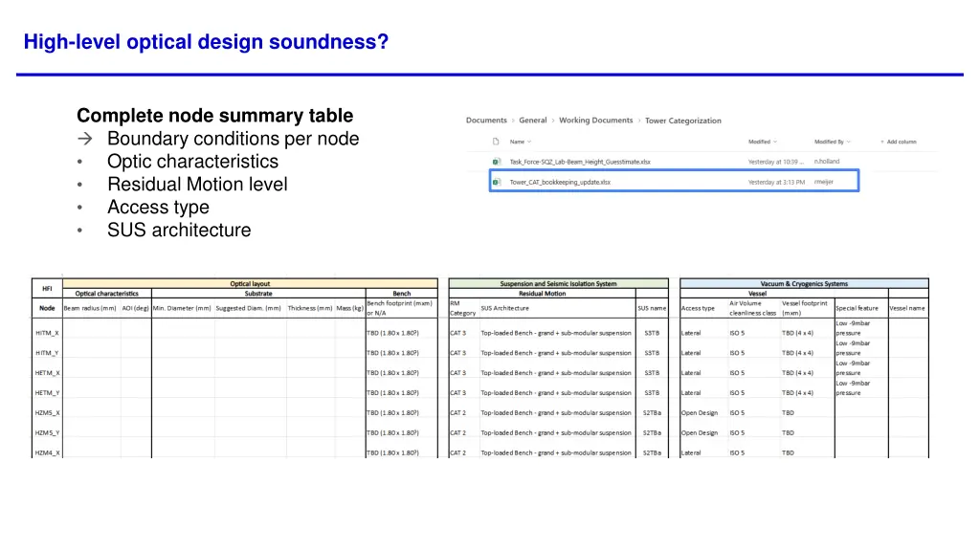Click the 'AOI (deg)' column header

[135, 308]
